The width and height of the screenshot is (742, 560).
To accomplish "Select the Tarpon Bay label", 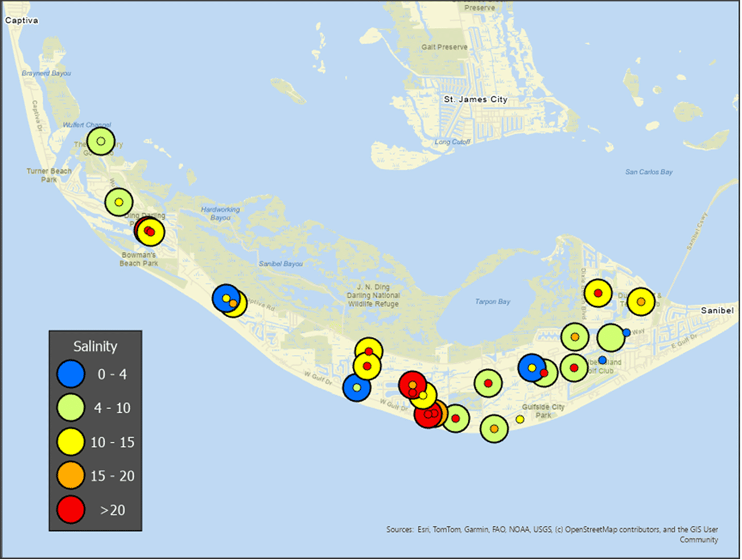I will 492,302.
